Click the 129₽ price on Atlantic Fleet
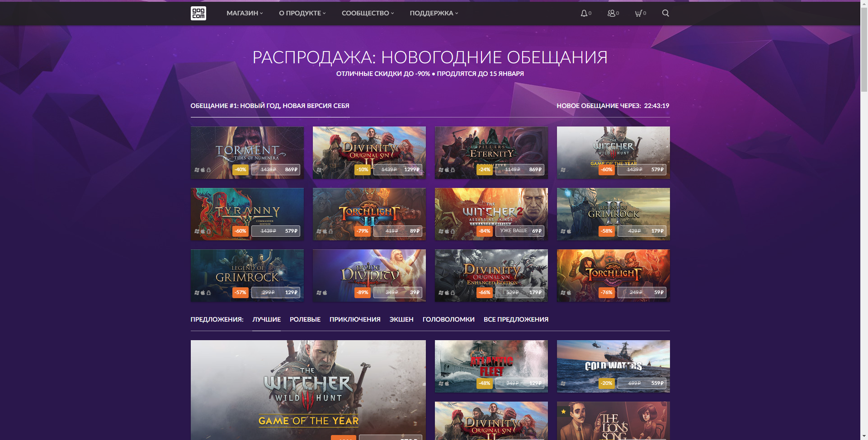Screen dimensions: 868x440 (x=535, y=384)
